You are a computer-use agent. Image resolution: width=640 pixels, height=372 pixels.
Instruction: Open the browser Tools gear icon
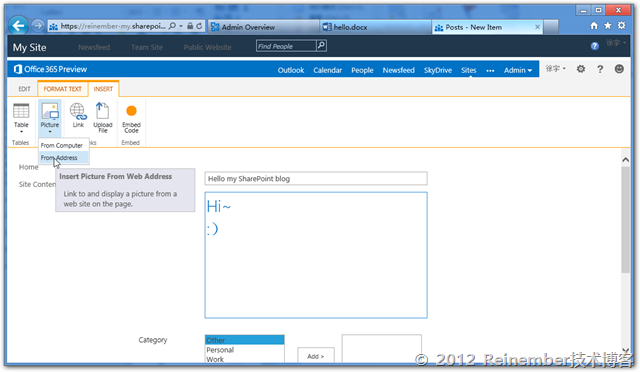point(622,26)
